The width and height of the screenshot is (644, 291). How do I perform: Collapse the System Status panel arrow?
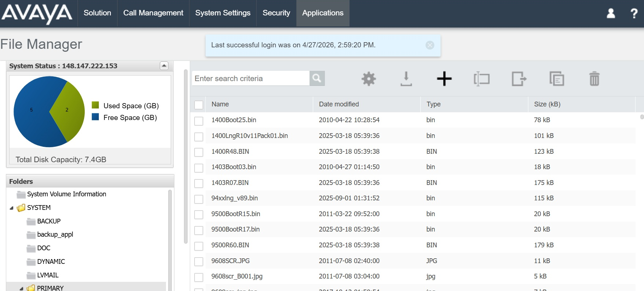pos(164,66)
